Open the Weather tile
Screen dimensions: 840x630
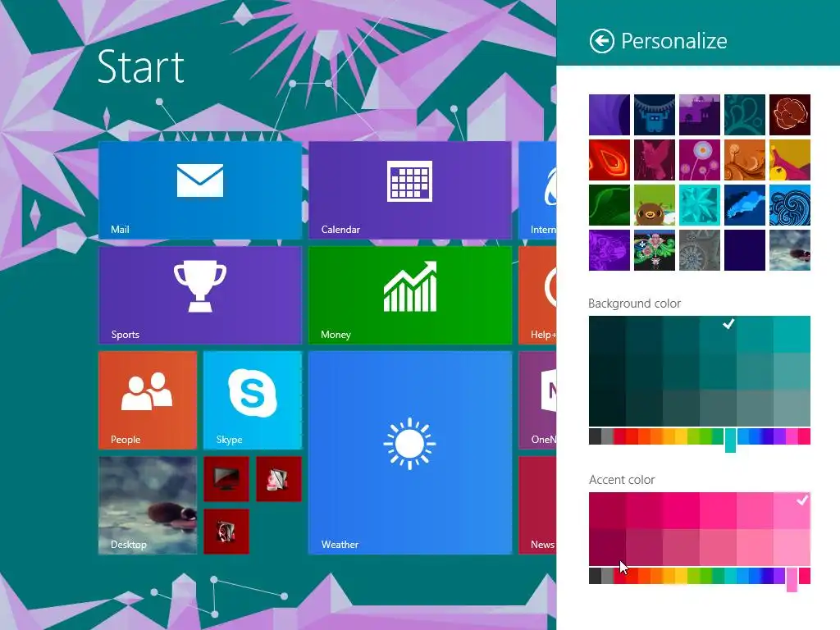coord(410,453)
